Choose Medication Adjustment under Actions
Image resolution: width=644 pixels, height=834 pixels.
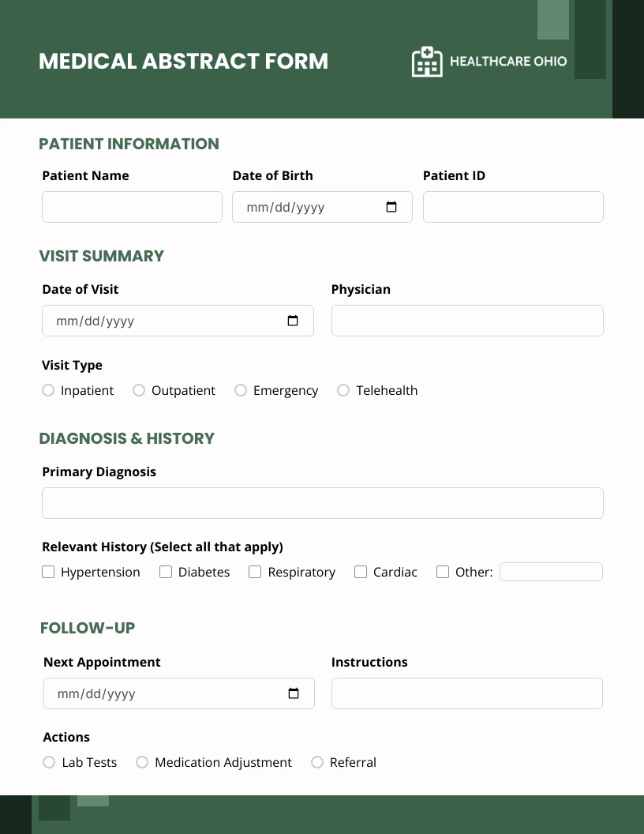[142, 762]
